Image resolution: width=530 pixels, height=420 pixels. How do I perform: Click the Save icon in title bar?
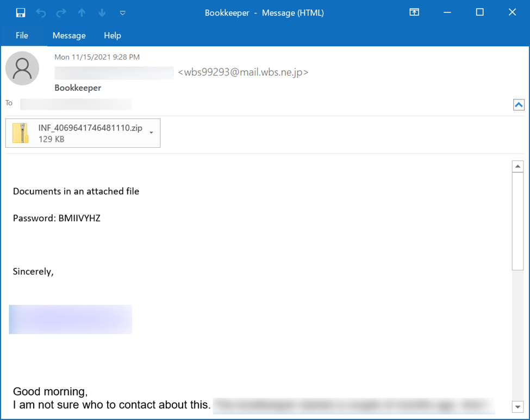tap(21, 12)
